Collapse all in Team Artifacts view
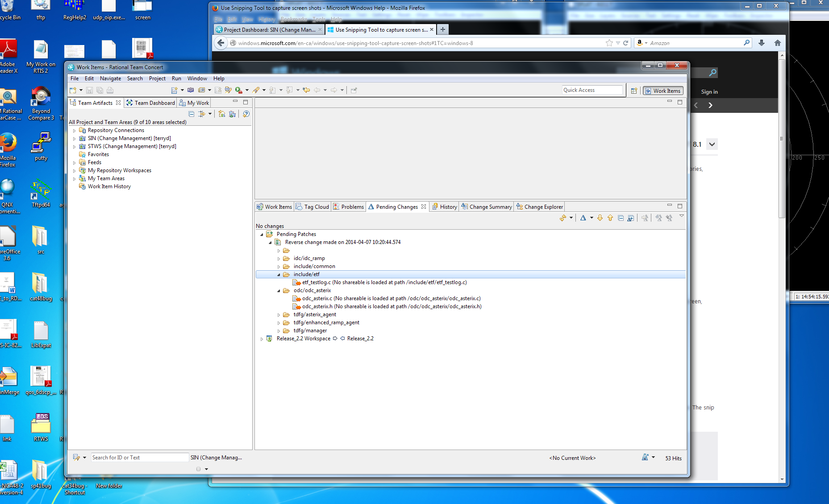 tap(192, 114)
